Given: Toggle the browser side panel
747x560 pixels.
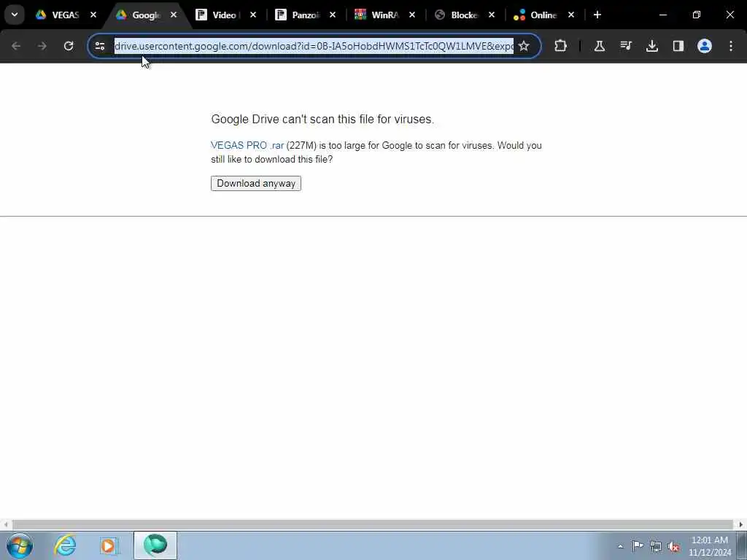Looking at the screenshot, I should tap(678, 46).
